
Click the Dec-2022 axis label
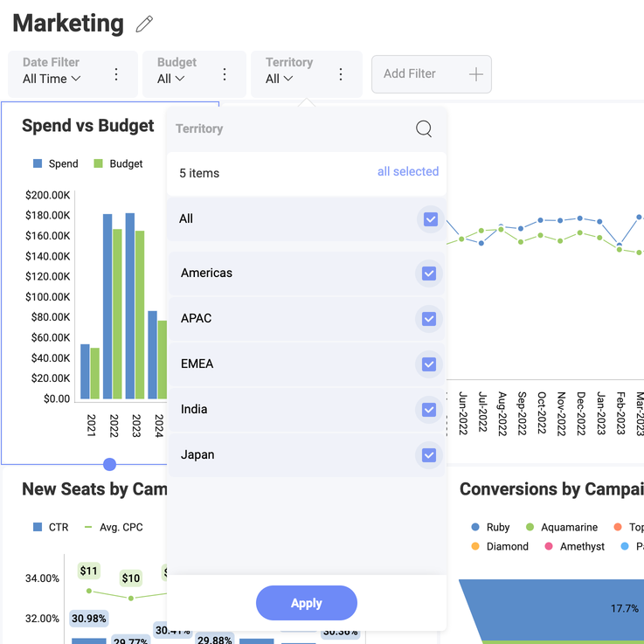tap(580, 413)
